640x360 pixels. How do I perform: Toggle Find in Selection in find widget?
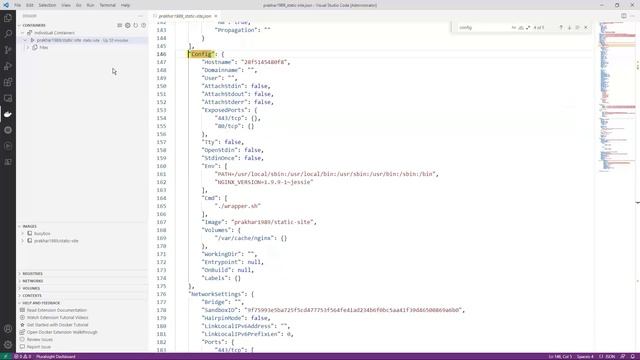click(x=577, y=27)
